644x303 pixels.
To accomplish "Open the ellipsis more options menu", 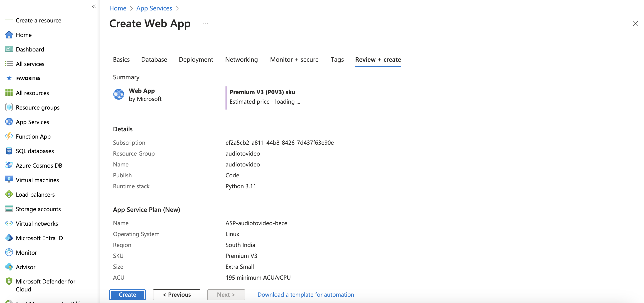I will pyautogui.click(x=205, y=24).
